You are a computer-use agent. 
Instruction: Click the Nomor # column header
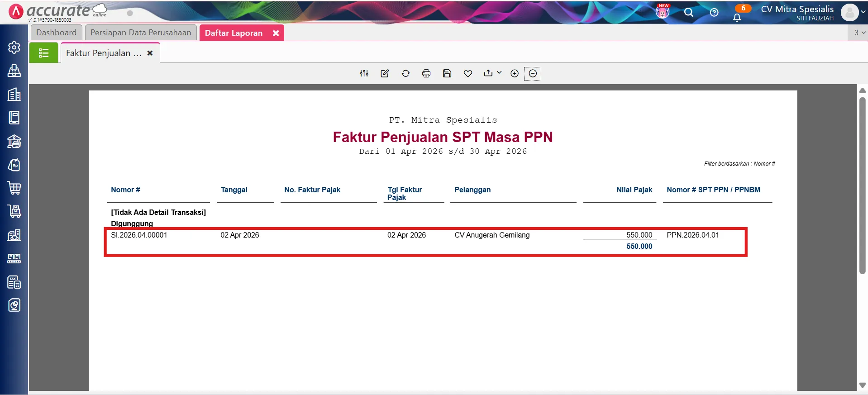125,190
